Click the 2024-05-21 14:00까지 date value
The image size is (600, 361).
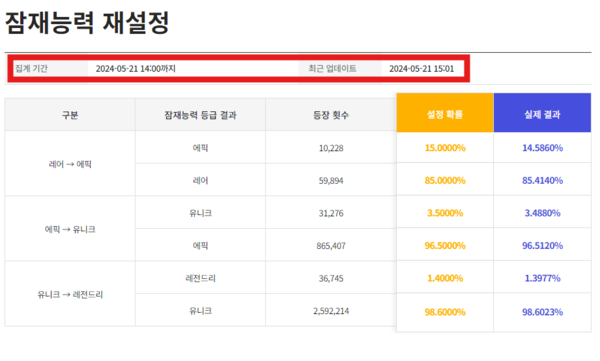[x=135, y=69]
